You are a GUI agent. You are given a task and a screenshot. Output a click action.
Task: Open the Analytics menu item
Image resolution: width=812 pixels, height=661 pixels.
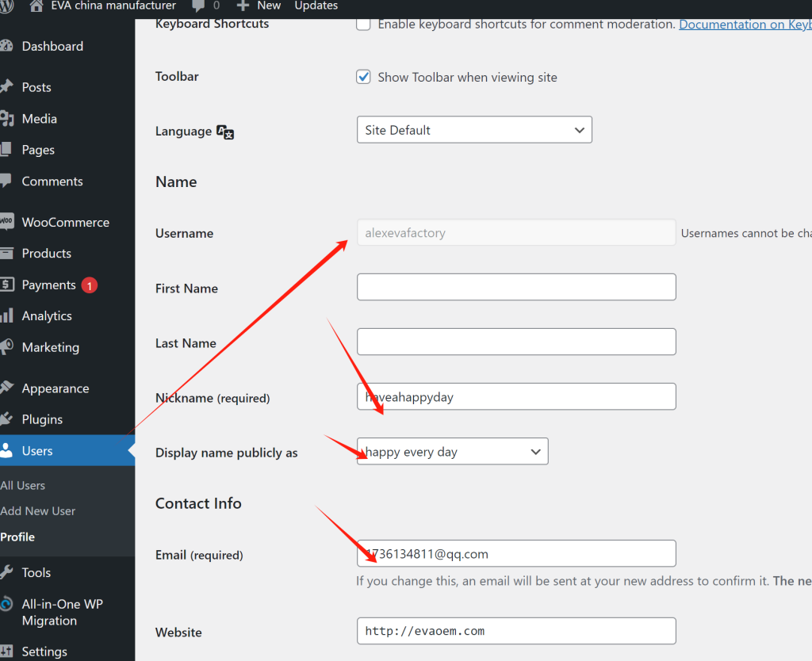(x=47, y=315)
